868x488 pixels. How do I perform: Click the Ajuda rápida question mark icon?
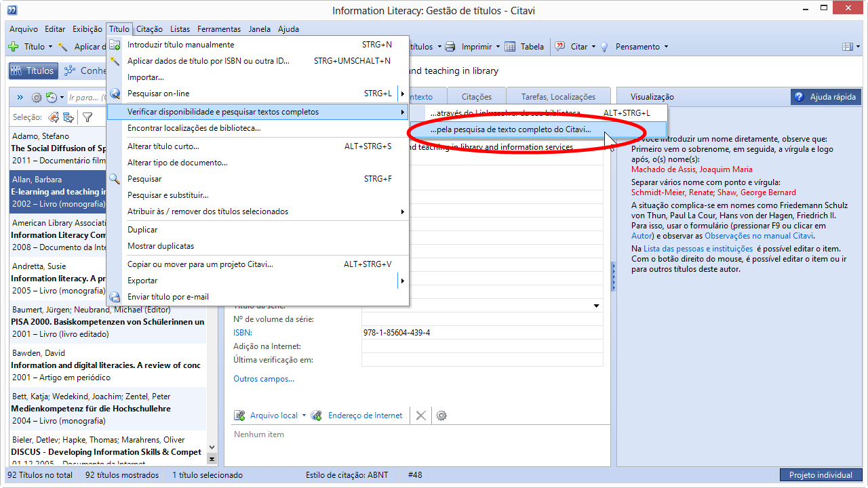[800, 97]
